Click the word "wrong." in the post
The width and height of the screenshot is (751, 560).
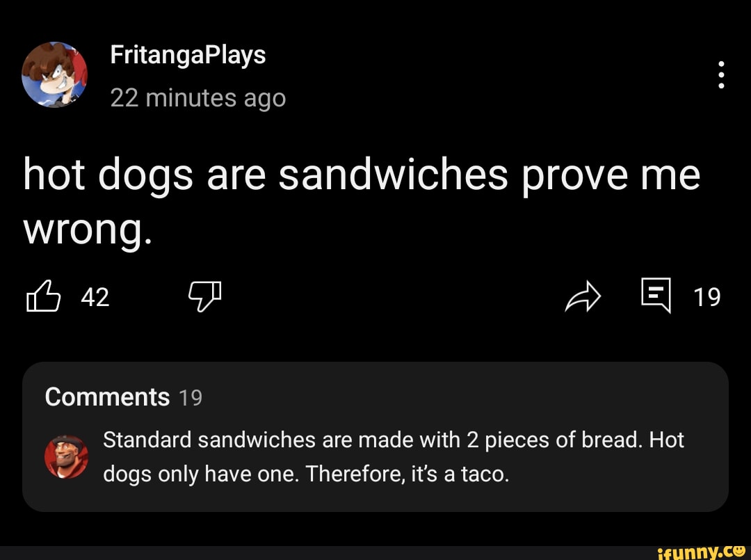[87, 230]
